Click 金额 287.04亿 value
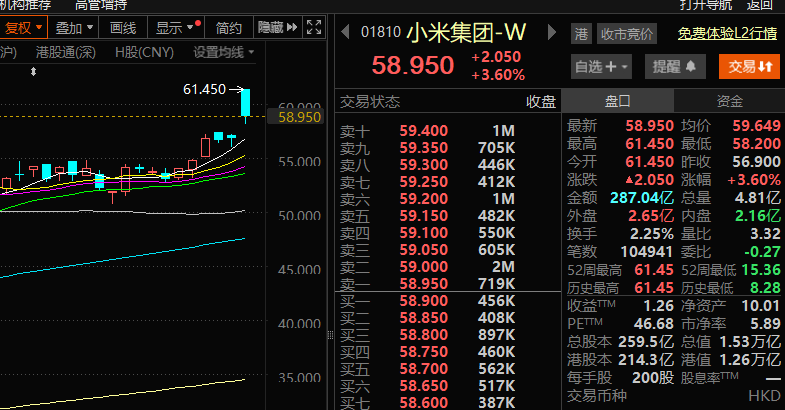The height and width of the screenshot is (410, 785). point(642,198)
